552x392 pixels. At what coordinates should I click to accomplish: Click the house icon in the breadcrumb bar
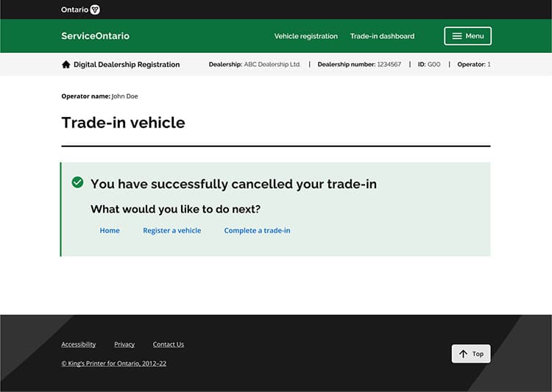point(66,65)
